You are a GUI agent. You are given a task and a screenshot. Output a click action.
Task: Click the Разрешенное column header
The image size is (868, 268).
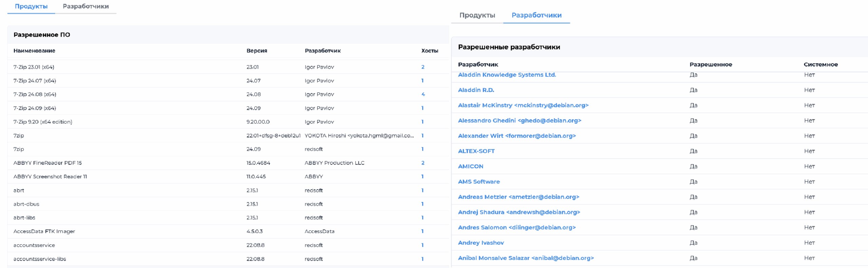[711, 65]
